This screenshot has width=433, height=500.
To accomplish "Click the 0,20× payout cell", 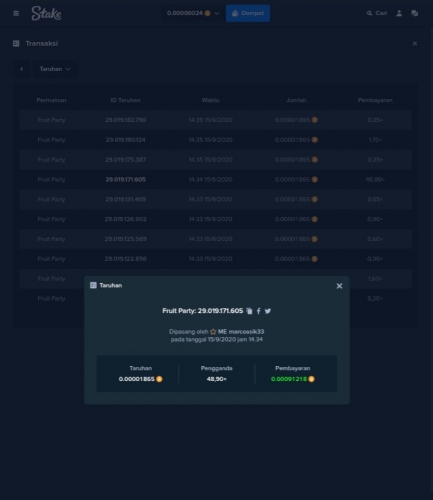I will (375, 298).
